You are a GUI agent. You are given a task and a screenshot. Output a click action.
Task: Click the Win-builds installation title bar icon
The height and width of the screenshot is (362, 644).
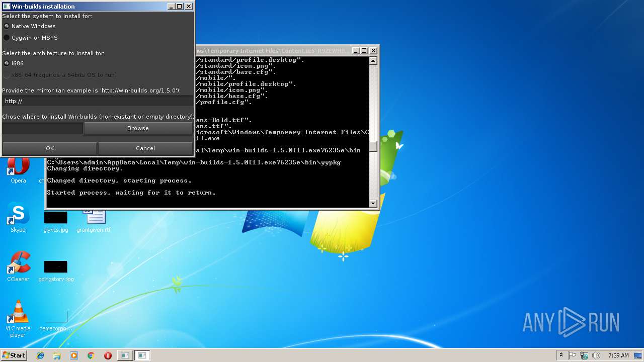tap(7, 7)
